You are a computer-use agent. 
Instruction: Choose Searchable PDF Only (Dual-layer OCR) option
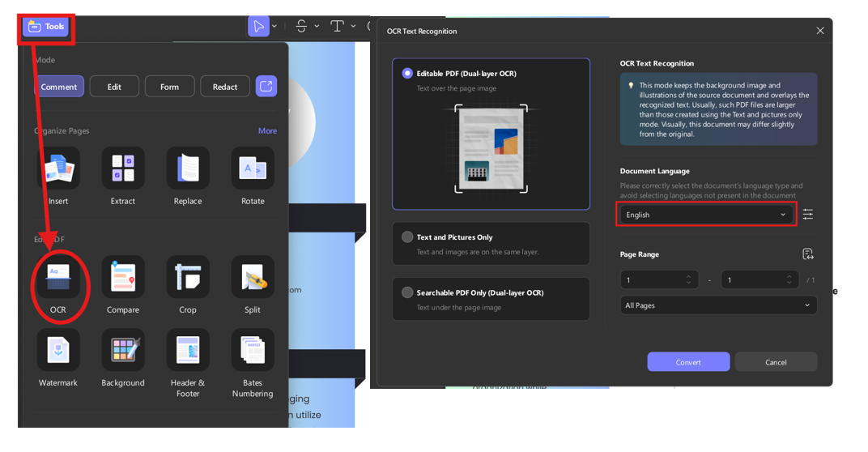click(x=491, y=299)
